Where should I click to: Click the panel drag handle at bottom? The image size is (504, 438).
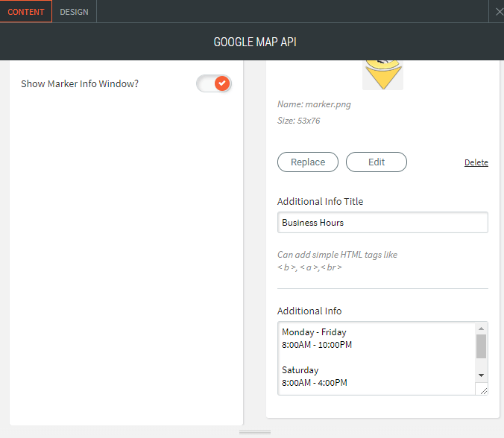[254, 432]
